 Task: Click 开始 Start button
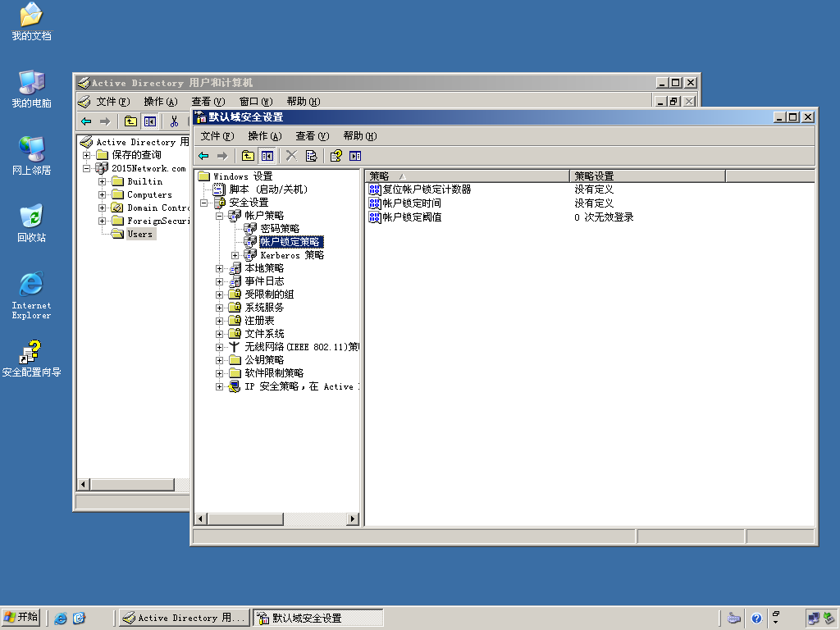(x=21, y=617)
